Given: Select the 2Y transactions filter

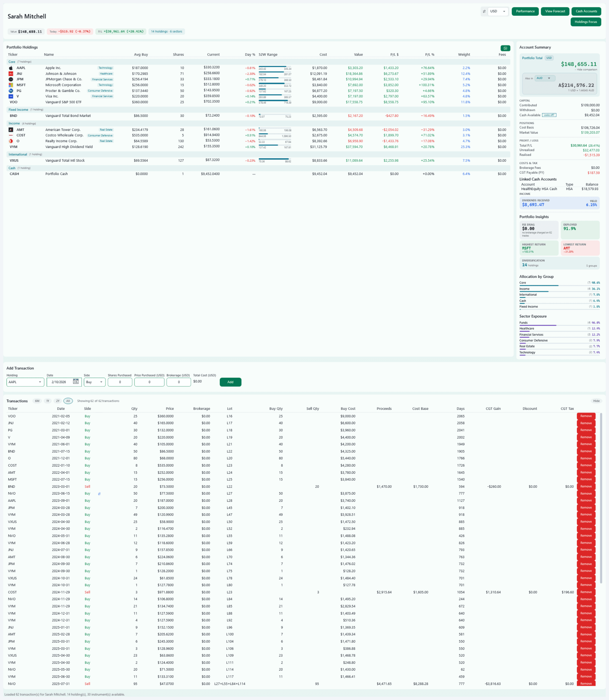Looking at the screenshot, I should tap(58, 401).
